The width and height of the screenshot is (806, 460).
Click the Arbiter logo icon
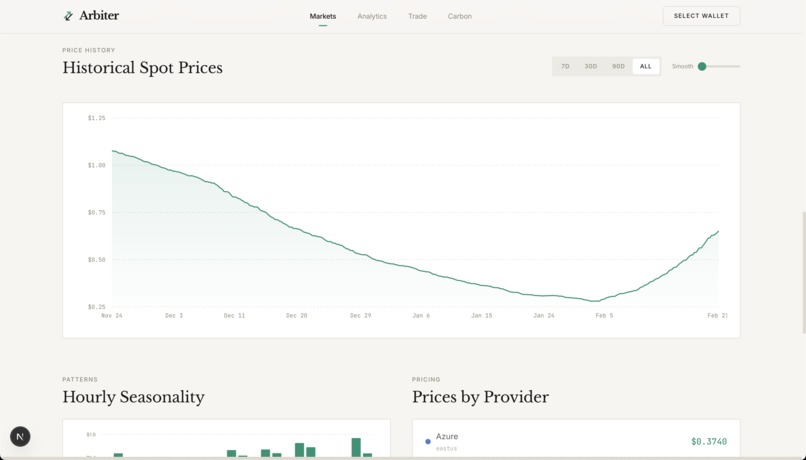coord(68,16)
